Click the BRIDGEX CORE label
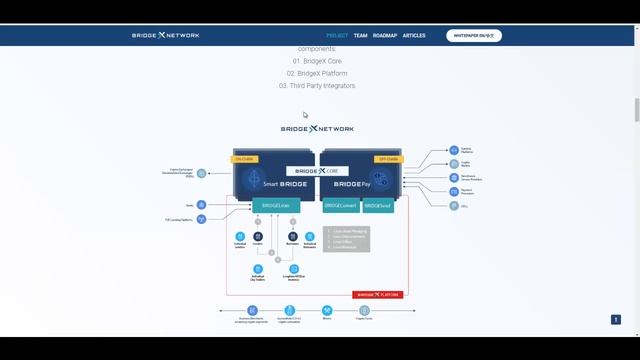The image size is (640, 360). pyautogui.click(x=317, y=171)
